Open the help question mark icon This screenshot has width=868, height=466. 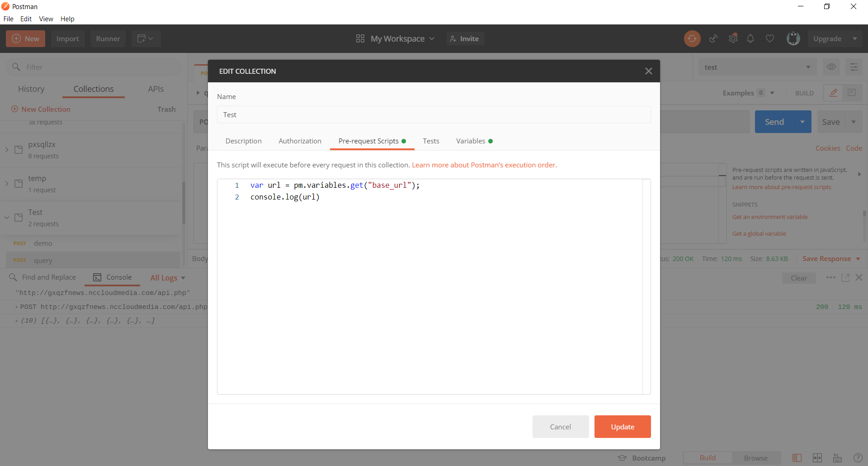point(858,458)
